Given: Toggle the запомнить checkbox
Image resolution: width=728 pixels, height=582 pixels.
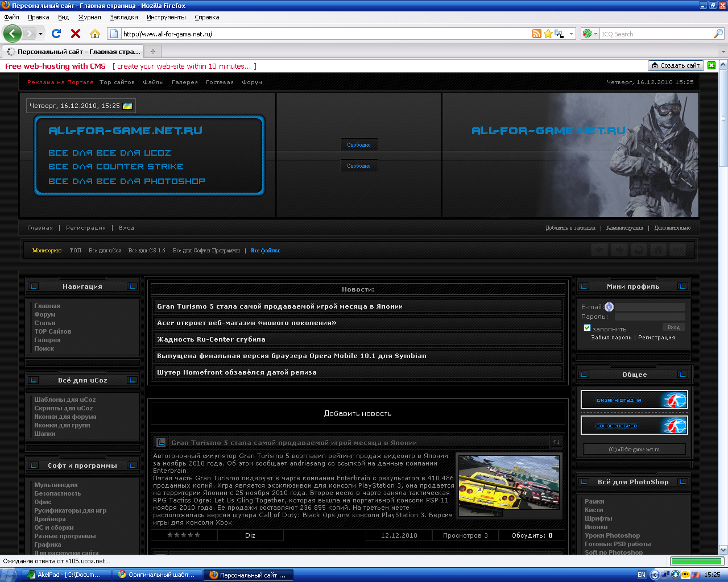Looking at the screenshot, I should click(587, 328).
